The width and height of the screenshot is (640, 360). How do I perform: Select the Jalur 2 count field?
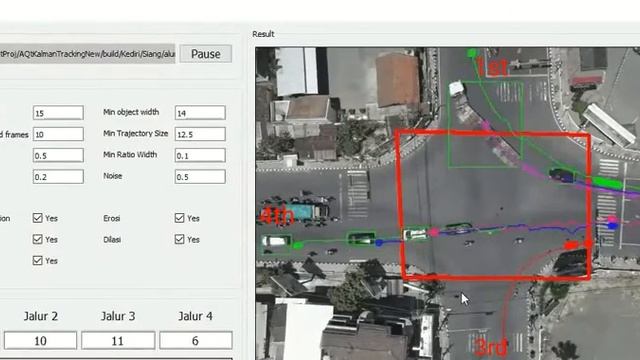click(x=40, y=340)
